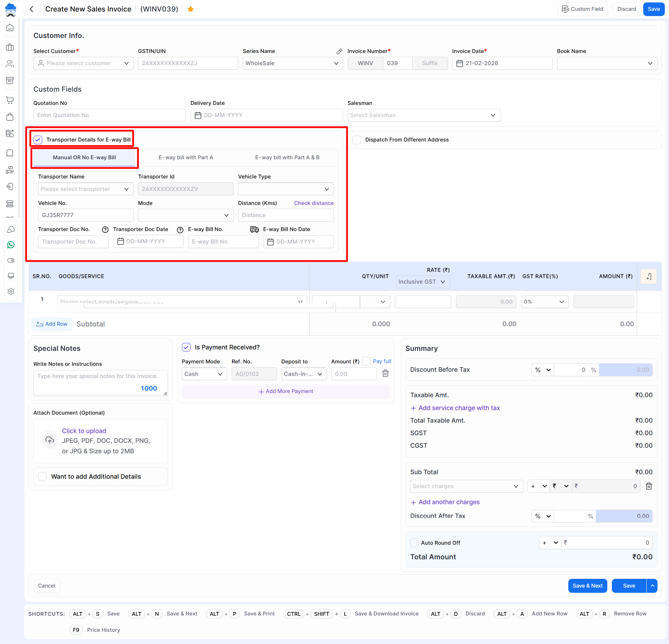This screenshot has height=644, width=669.
Task: Select E-way bill with Part A & B tab
Action: click(287, 158)
